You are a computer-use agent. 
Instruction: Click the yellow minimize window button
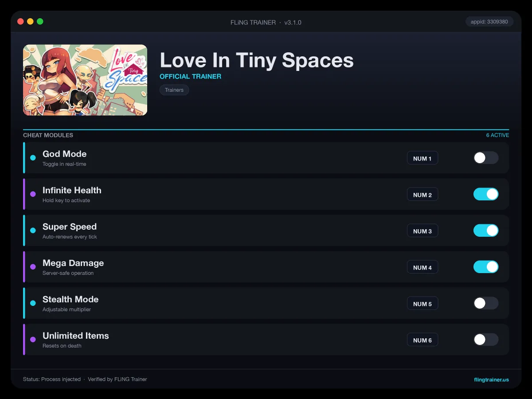[x=30, y=21]
